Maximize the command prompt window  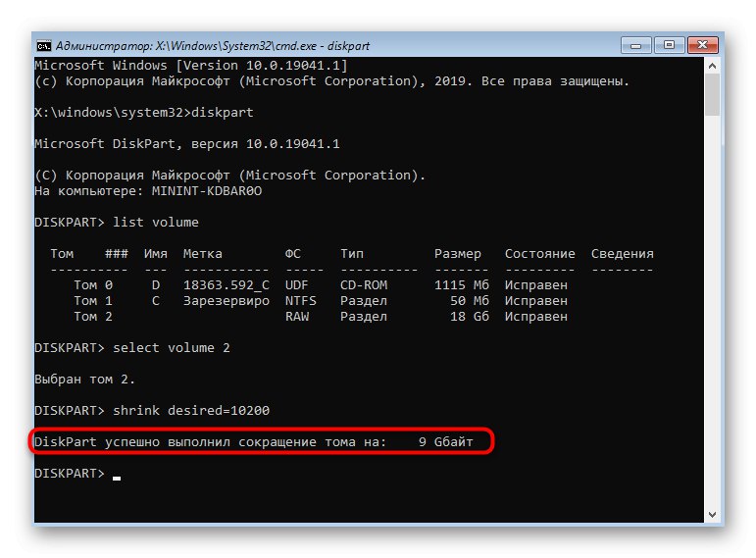[x=671, y=45]
